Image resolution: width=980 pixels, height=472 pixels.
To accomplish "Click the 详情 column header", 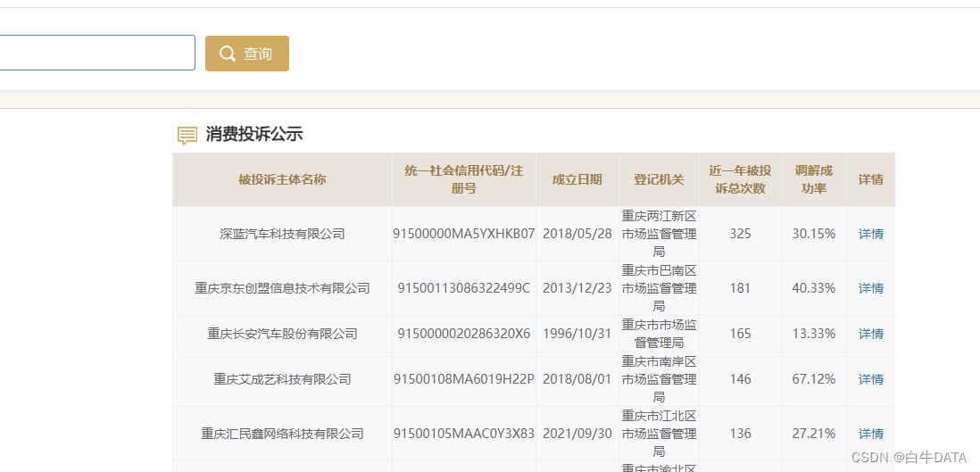I will coord(870,180).
